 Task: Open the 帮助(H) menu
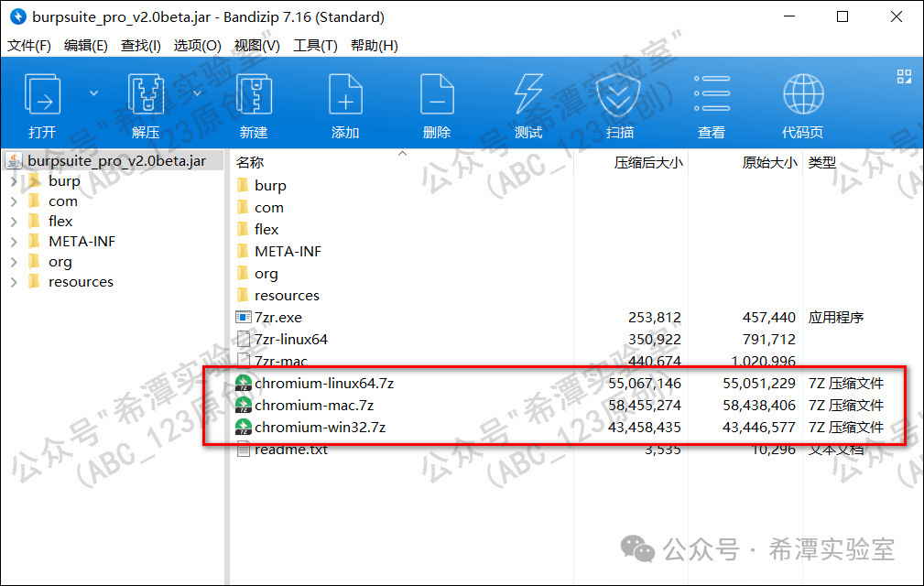pyautogui.click(x=375, y=46)
